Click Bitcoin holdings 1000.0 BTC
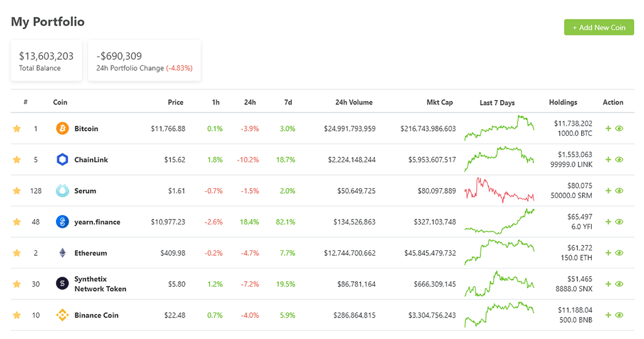The width and height of the screenshot is (644, 339). [575, 133]
